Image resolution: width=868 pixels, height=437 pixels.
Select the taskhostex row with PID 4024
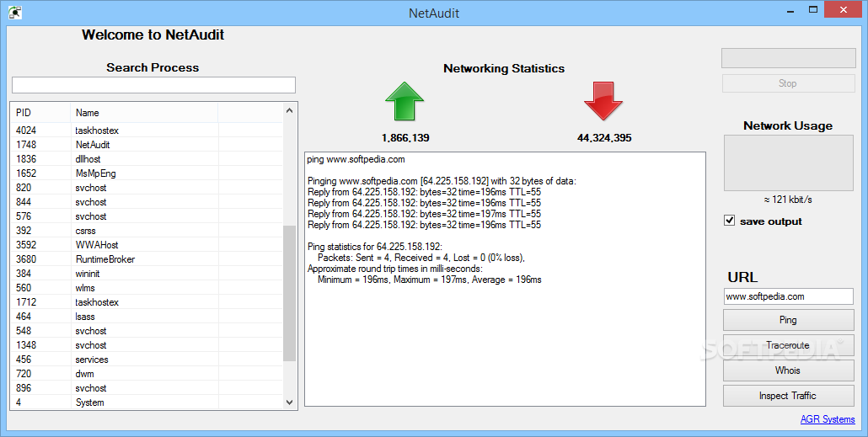tap(147, 131)
